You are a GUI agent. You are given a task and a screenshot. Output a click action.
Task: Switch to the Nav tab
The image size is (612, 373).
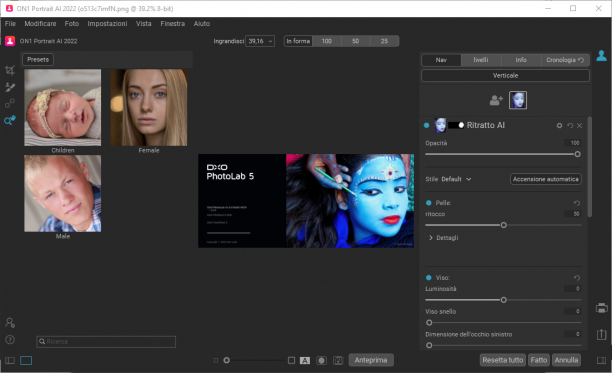(441, 60)
